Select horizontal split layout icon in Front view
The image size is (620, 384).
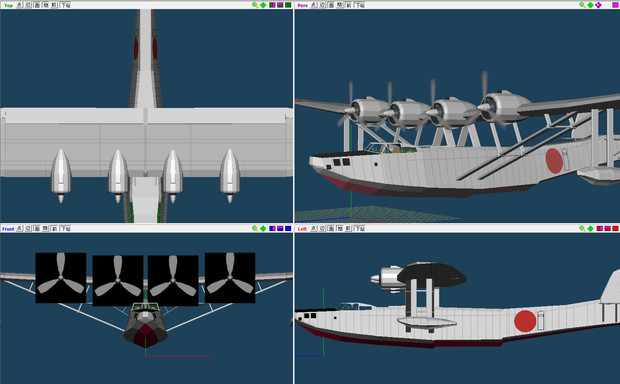280,229
